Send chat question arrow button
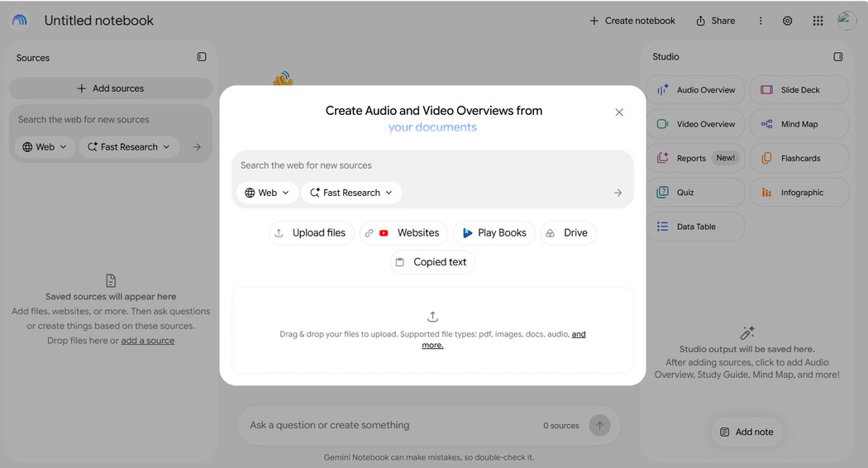Screen dimensions: 868x468 [599, 425]
